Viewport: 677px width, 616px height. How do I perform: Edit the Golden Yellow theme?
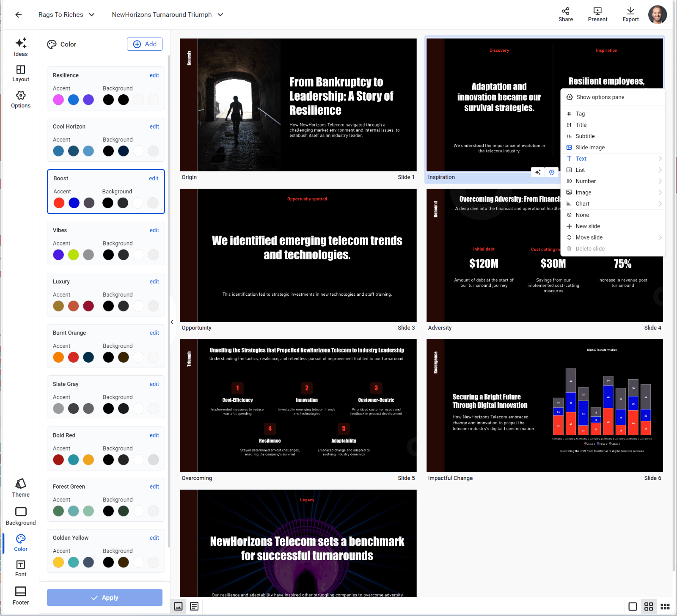(154, 538)
